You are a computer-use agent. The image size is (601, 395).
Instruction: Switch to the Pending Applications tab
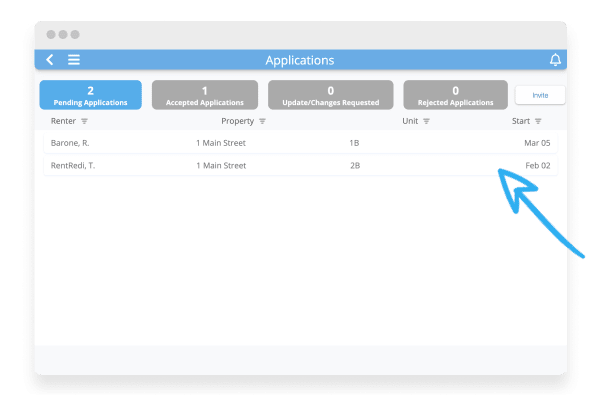90,95
